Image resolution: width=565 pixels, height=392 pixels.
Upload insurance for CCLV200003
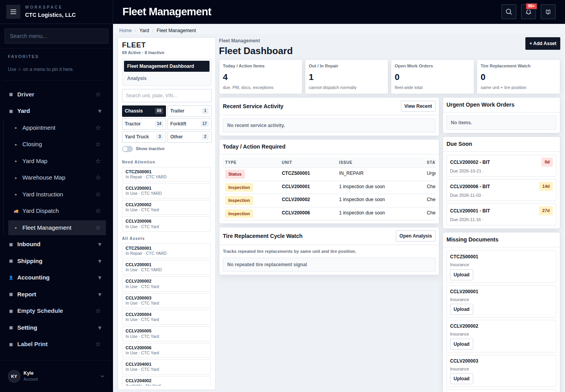[x=461, y=379]
